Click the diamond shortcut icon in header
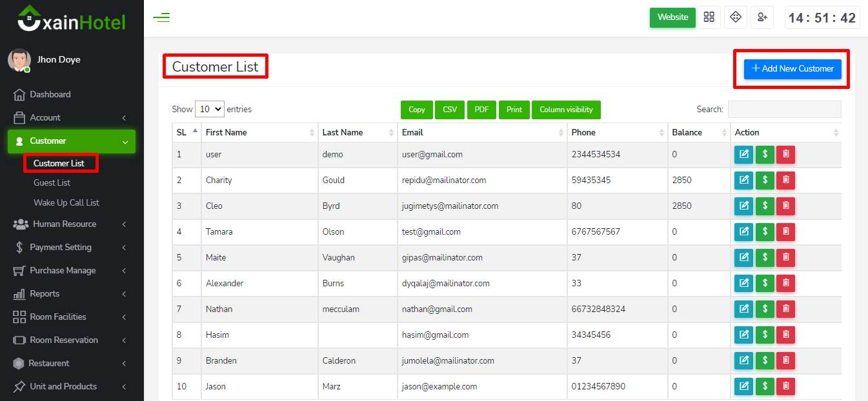868x401 pixels. click(735, 17)
